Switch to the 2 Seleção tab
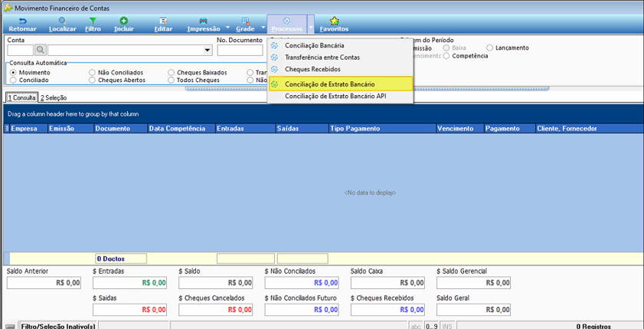This screenshot has width=644, height=329. pos(54,98)
